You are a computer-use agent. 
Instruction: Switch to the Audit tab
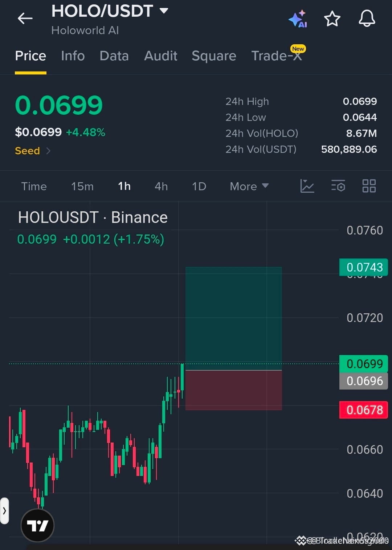(161, 56)
